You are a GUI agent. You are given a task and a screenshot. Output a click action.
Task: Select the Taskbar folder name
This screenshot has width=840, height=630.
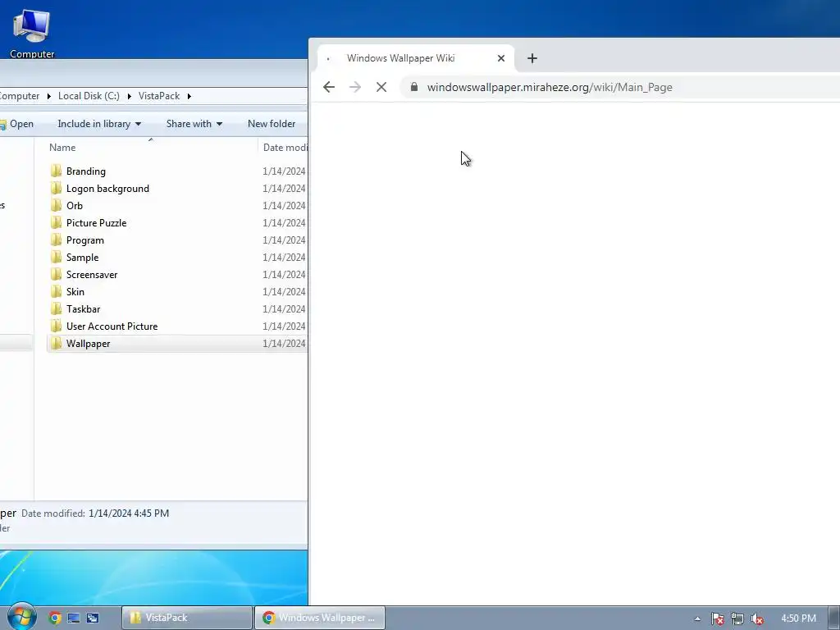(x=83, y=308)
